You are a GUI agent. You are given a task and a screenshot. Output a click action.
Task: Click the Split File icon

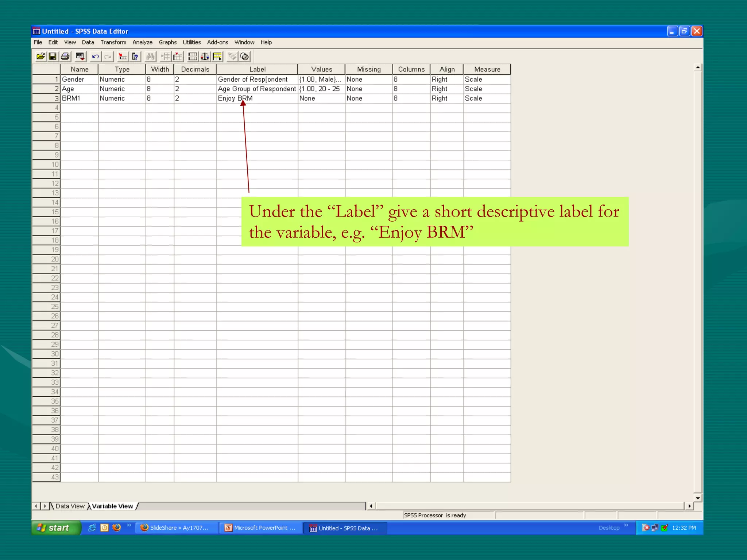[193, 57]
